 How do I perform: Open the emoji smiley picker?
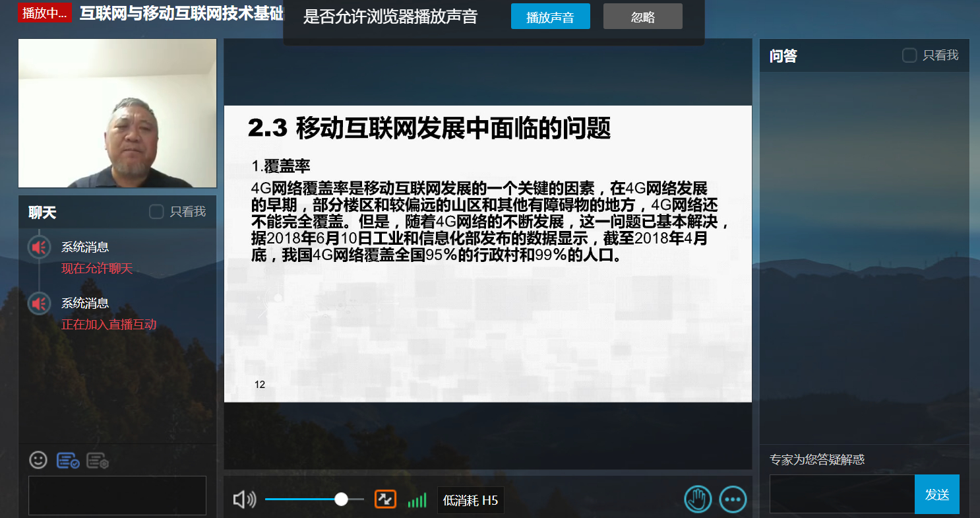pyautogui.click(x=38, y=460)
